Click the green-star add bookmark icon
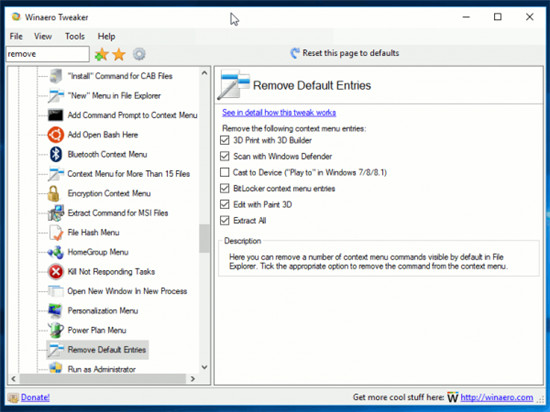550x412 pixels. [101, 54]
